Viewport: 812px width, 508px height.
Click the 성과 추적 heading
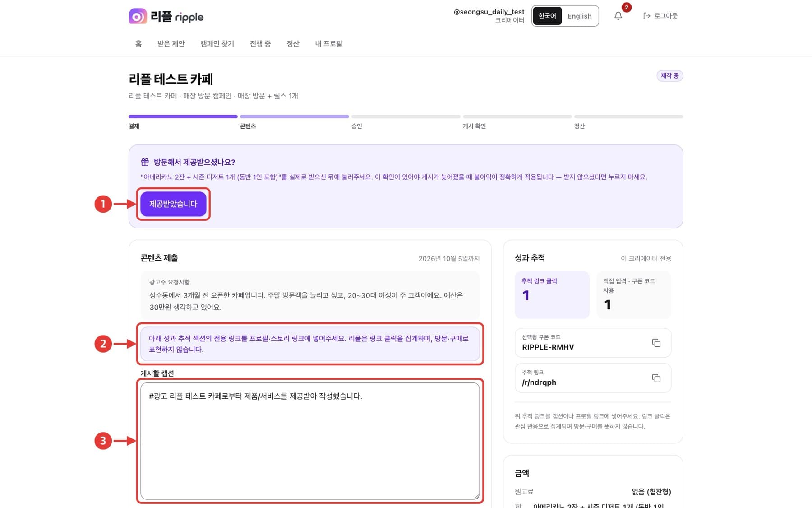pos(530,258)
